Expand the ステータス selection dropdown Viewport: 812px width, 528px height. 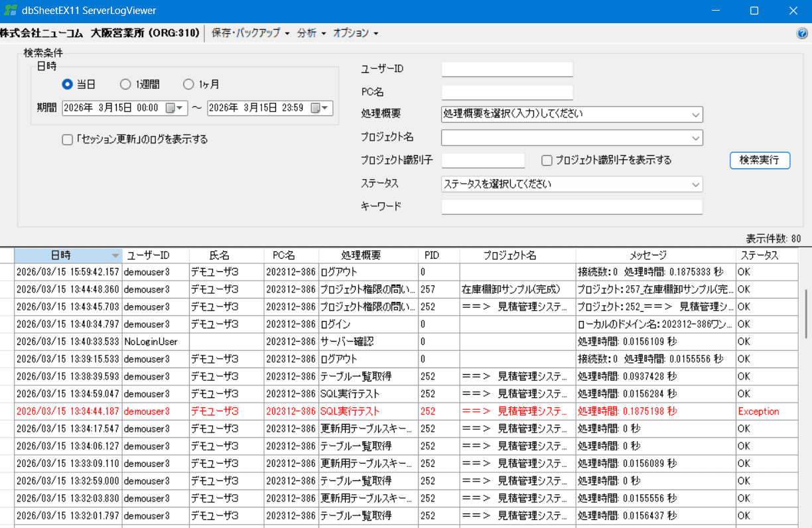click(695, 184)
